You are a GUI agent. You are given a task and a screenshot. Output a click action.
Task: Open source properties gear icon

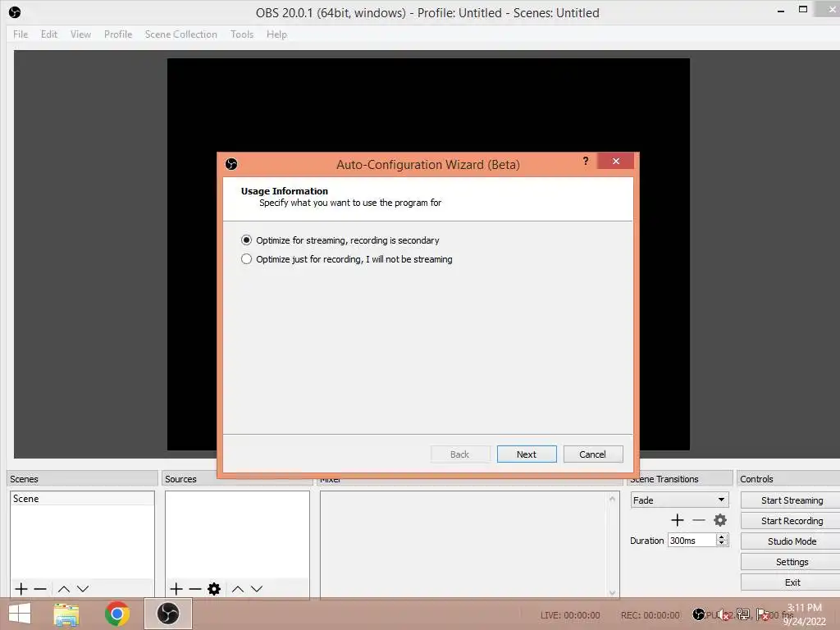pos(214,589)
